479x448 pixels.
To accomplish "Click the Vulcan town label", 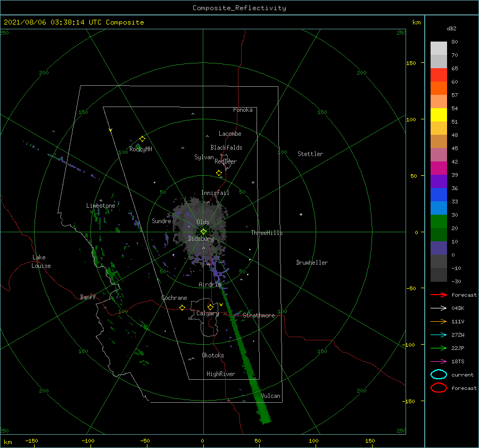I will [271, 396].
